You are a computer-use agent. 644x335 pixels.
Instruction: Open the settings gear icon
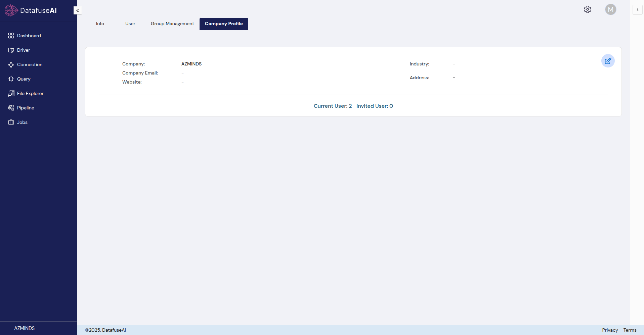click(x=587, y=9)
